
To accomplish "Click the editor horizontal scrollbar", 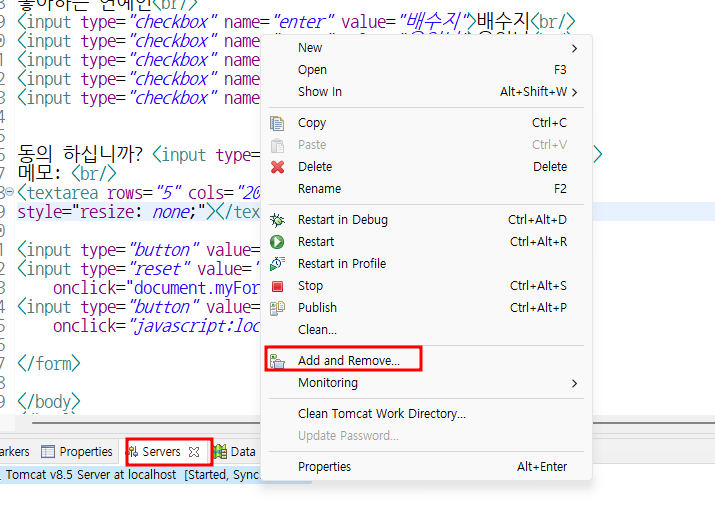I will [x=146, y=423].
